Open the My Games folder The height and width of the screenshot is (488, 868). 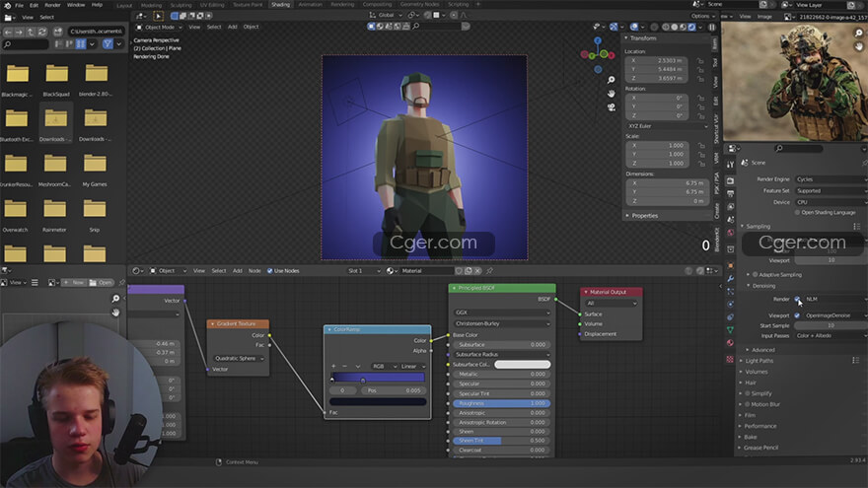pos(95,170)
